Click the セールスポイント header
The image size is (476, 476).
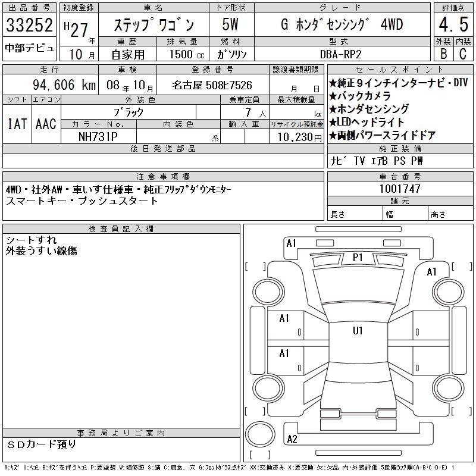[400, 70]
